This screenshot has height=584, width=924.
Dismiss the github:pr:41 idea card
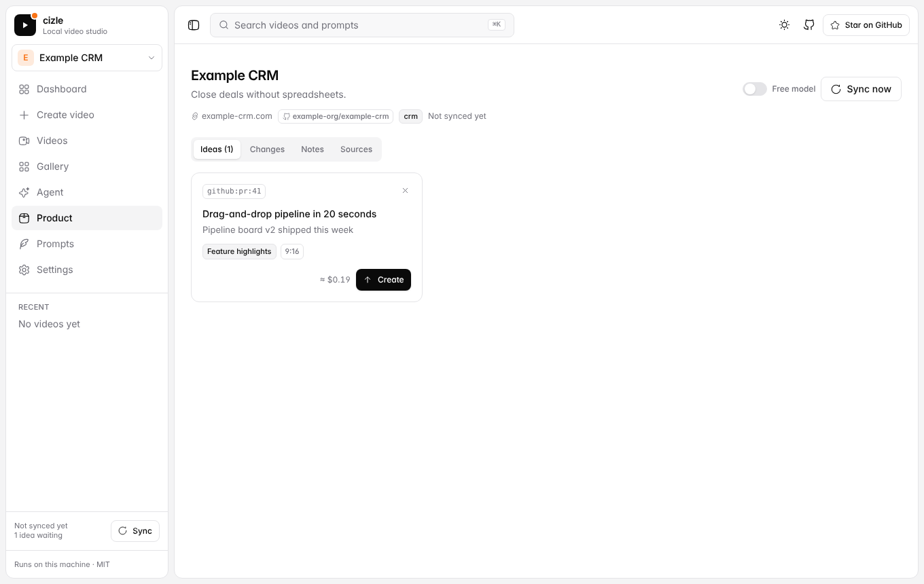click(x=406, y=191)
